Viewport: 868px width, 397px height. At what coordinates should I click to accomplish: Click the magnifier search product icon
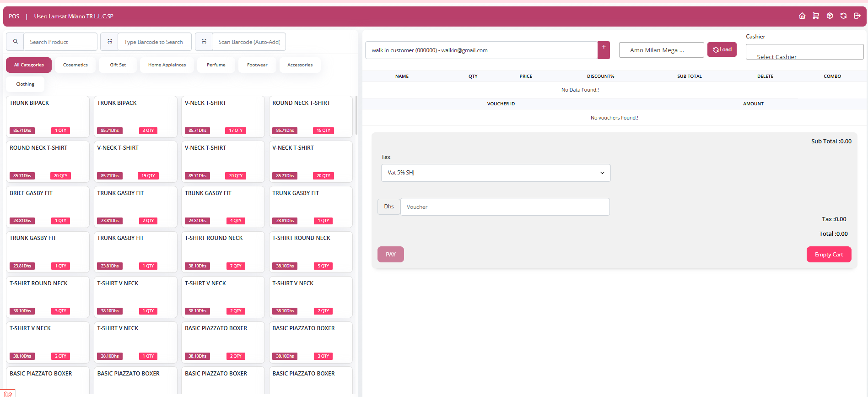(x=15, y=42)
